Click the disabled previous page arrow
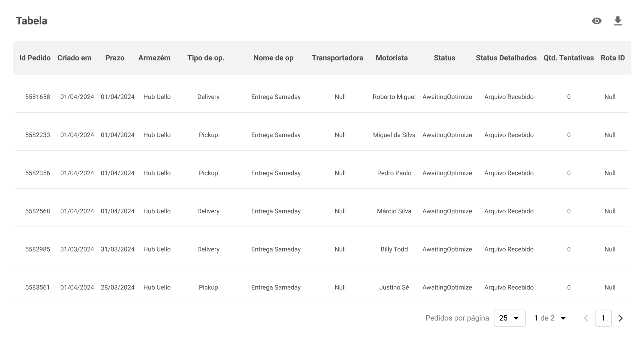644x352 pixels. (586, 318)
